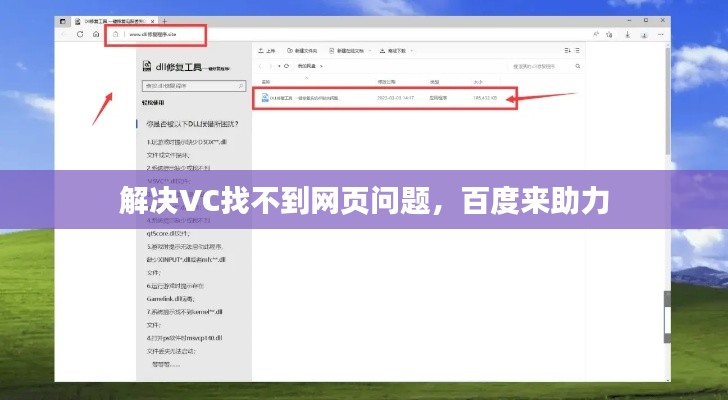Click file panel back navigation chevron
This screenshot has height=400, width=728.
point(260,66)
